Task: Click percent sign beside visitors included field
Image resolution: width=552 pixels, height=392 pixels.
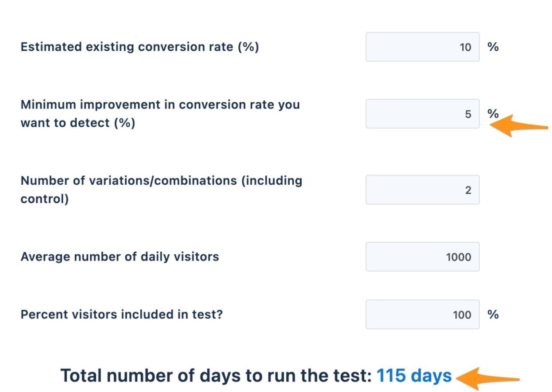Action: tap(493, 314)
